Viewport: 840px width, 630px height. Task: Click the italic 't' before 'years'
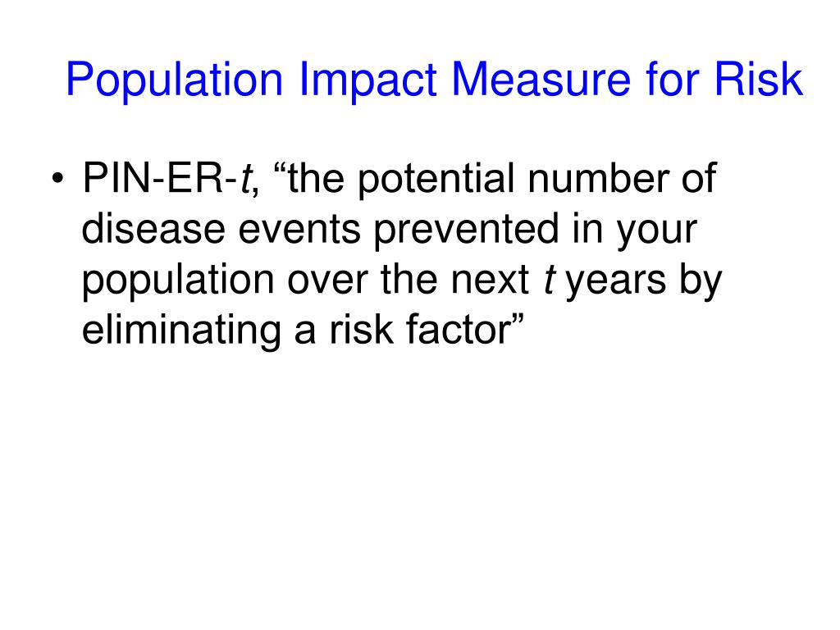click(x=549, y=281)
